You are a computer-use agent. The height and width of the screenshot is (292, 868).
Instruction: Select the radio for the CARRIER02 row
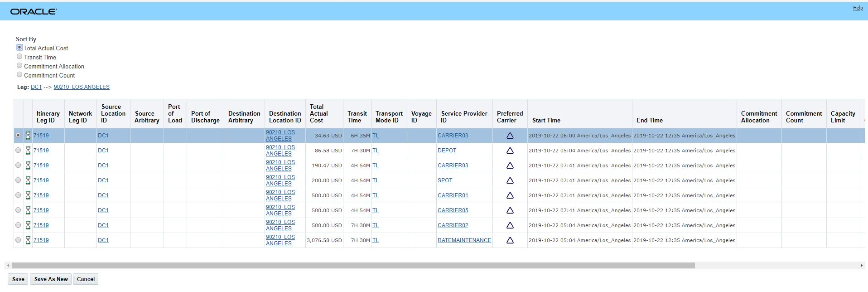tap(18, 225)
